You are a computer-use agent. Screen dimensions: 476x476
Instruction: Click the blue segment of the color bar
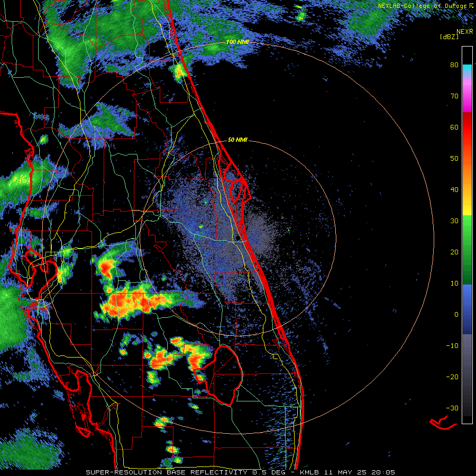[467, 309]
